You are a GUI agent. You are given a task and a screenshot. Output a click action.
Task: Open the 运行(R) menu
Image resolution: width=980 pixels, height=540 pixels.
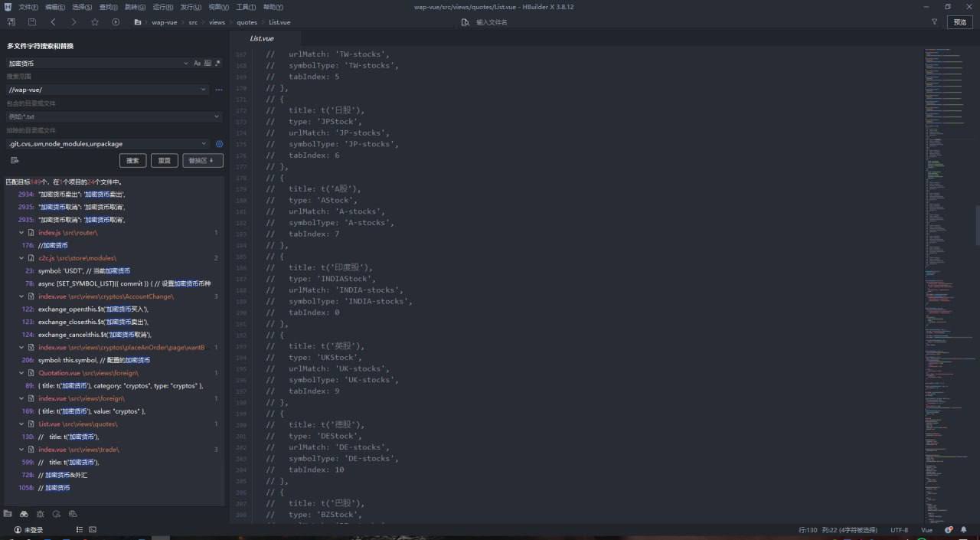click(162, 7)
